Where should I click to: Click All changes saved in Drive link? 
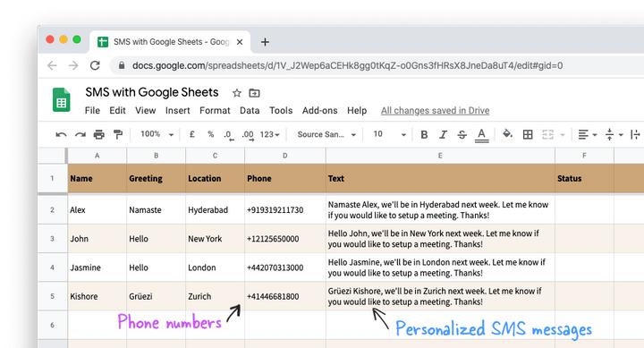click(x=435, y=111)
